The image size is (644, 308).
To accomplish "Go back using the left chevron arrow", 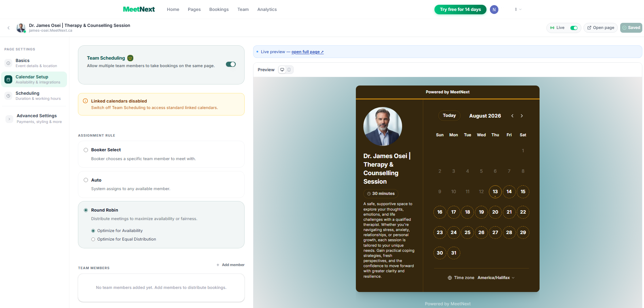I will [x=9, y=28].
